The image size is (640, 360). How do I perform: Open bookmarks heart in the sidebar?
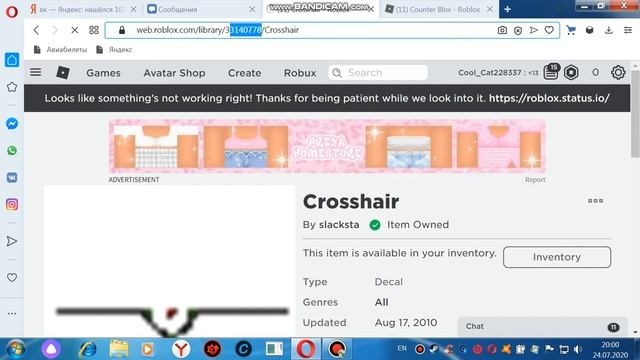pyautogui.click(x=12, y=278)
